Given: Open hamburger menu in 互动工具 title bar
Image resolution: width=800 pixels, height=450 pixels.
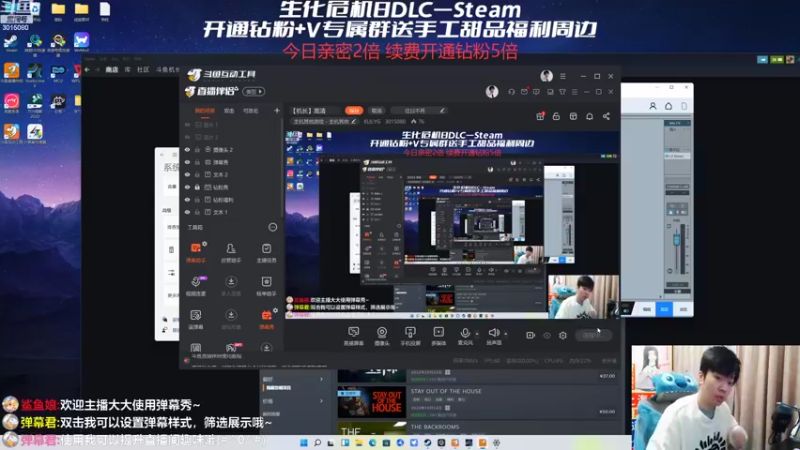Looking at the screenshot, I should click(x=563, y=76).
